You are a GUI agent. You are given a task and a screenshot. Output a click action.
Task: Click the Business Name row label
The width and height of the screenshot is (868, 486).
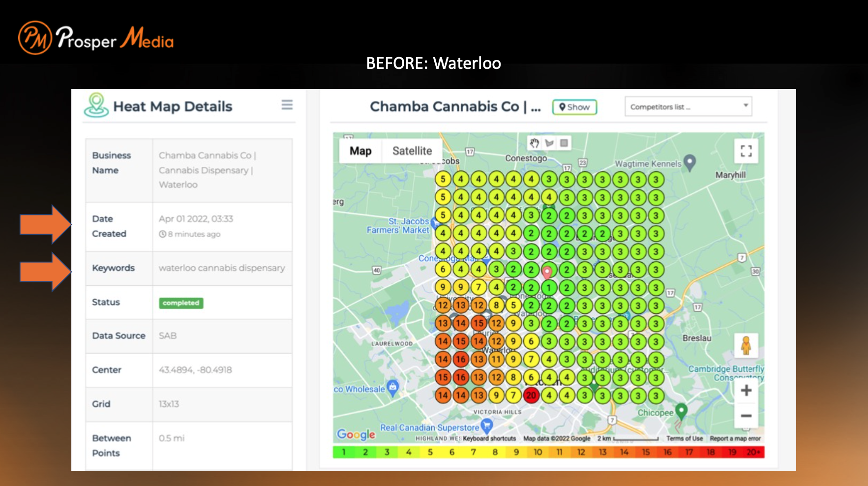click(112, 163)
